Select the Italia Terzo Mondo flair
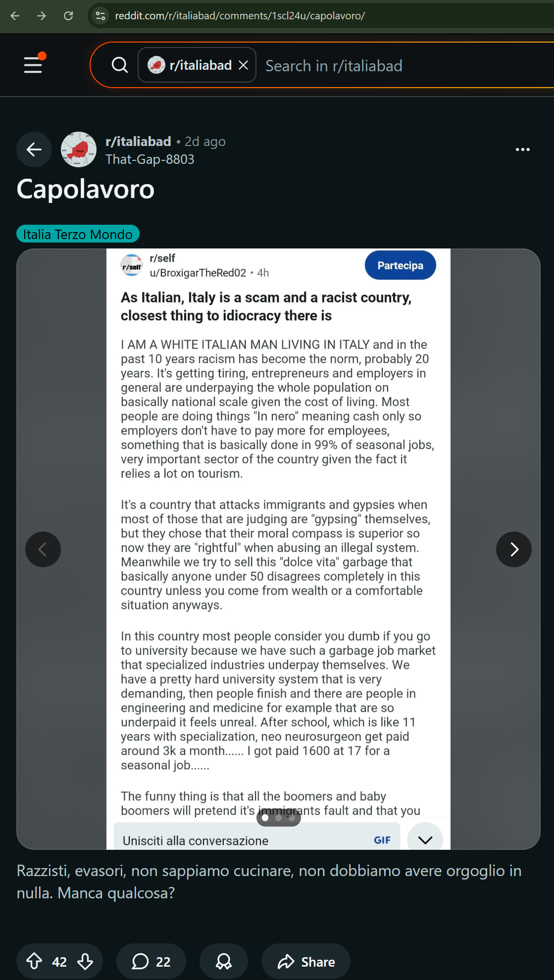The width and height of the screenshot is (554, 980). [78, 234]
